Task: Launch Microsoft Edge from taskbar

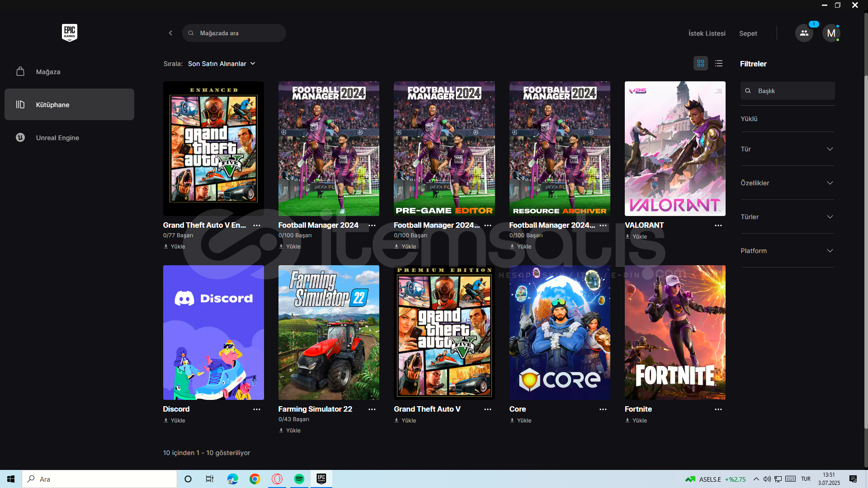Action: pyautogui.click(x=232, y=479)
